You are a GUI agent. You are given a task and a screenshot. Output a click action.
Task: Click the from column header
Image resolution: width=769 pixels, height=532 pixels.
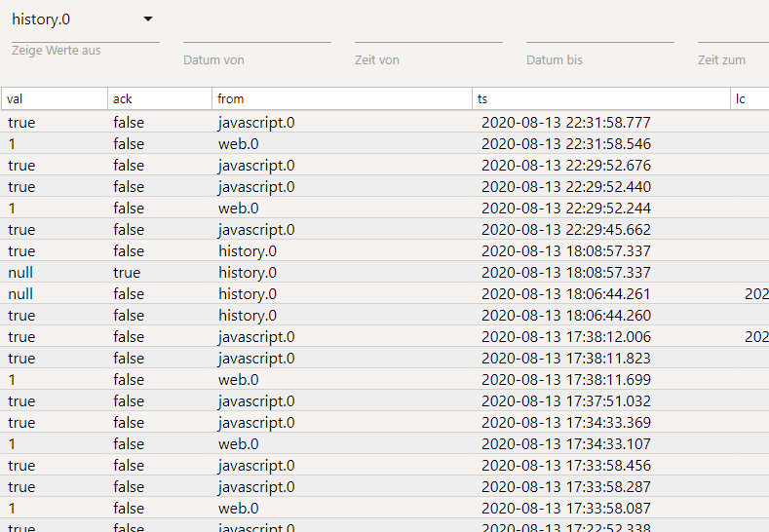[x=341, y=98]
